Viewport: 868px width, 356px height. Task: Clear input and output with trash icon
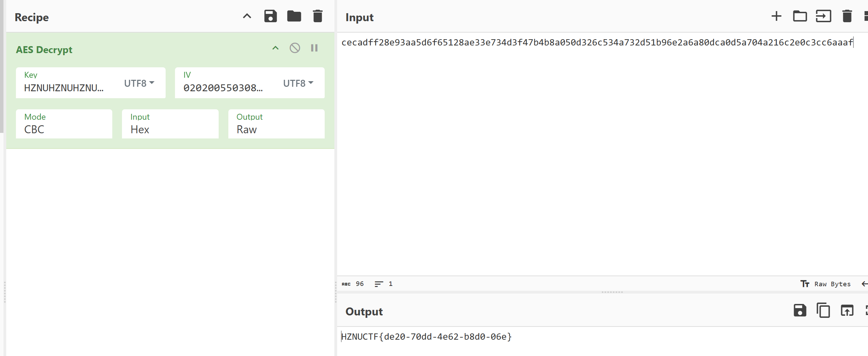pos(847,16)
